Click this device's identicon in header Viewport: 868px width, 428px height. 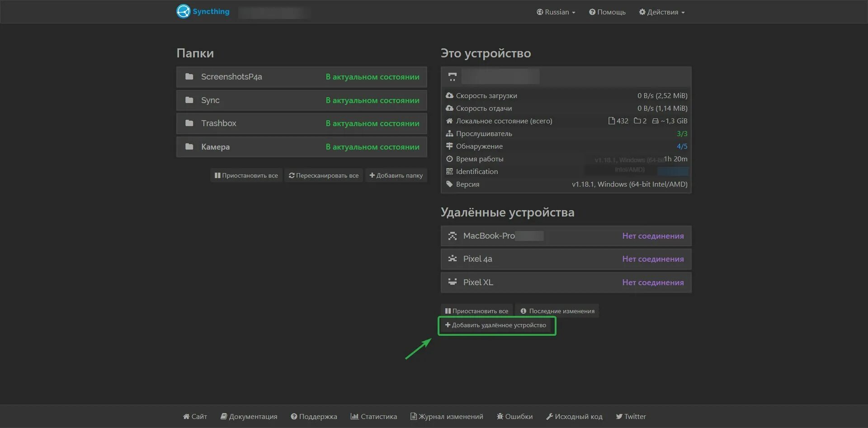coord(453,77)
